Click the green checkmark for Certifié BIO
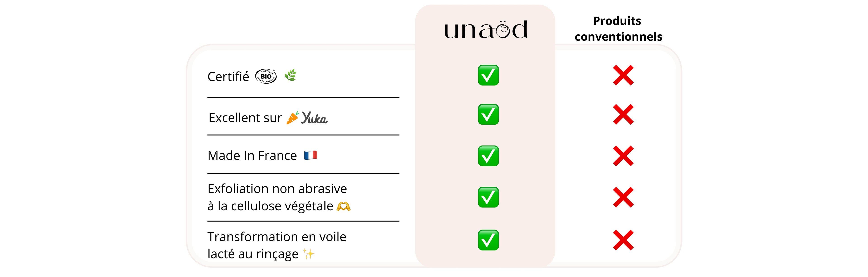868x277 pixels. tap(488, 75)
